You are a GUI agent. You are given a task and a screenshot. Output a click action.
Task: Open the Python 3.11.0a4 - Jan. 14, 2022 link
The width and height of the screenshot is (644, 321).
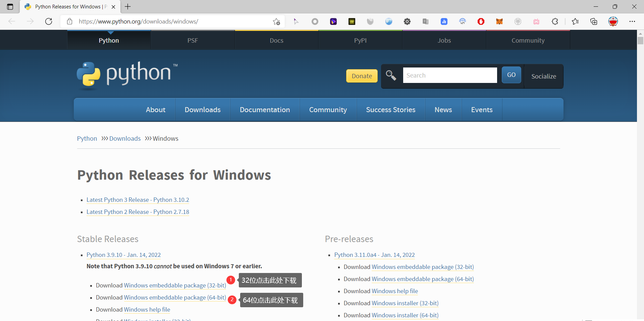tap(375, 255)
